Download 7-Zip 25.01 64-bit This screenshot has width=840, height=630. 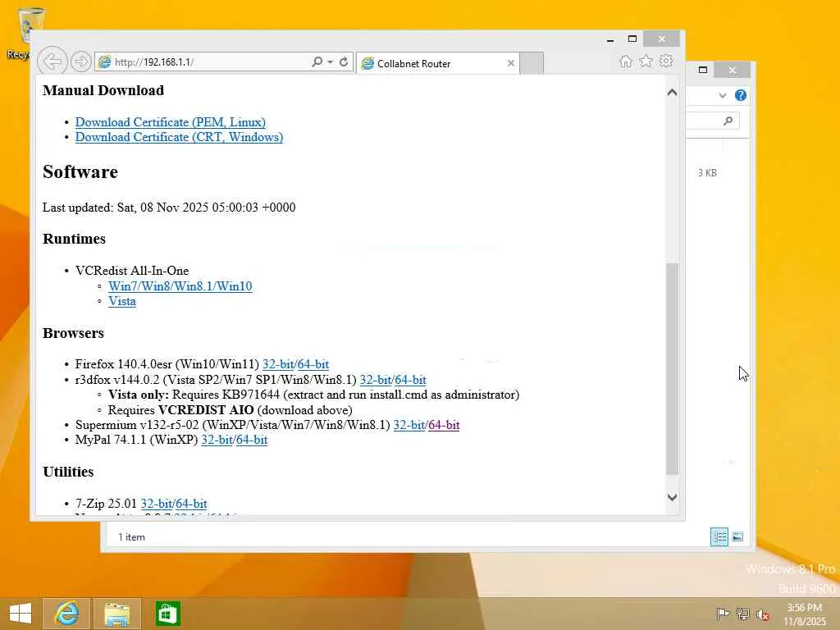191,504
